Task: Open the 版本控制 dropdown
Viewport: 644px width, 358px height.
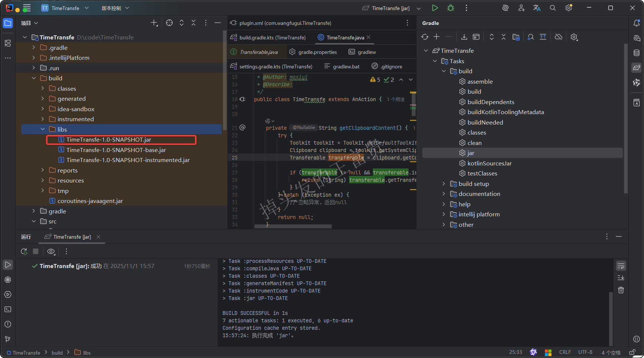Action: point(115,8)
